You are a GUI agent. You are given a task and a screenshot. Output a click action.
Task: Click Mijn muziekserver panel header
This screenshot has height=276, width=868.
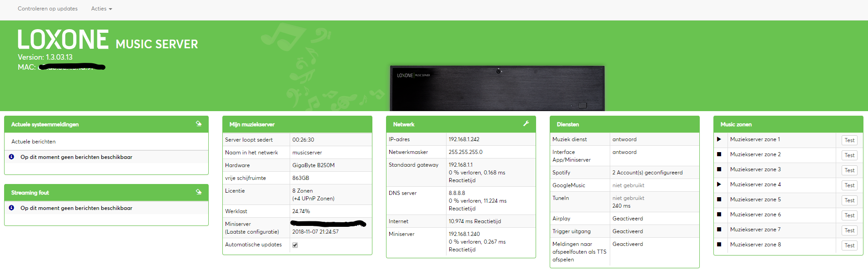[x=297, y=124]
